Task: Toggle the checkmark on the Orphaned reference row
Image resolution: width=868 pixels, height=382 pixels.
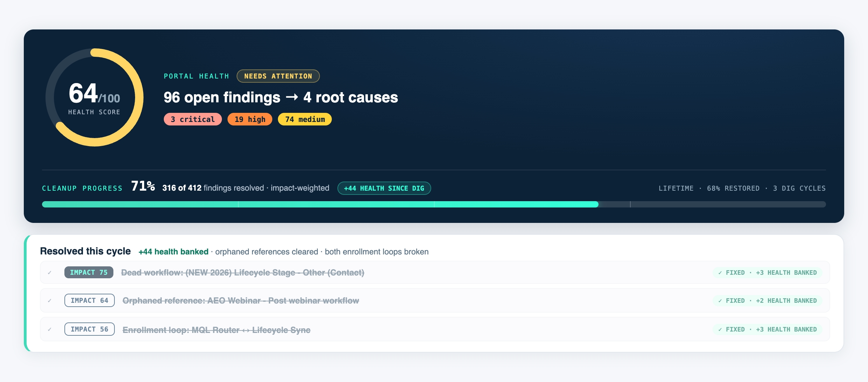Action: [x=50, y=301]
